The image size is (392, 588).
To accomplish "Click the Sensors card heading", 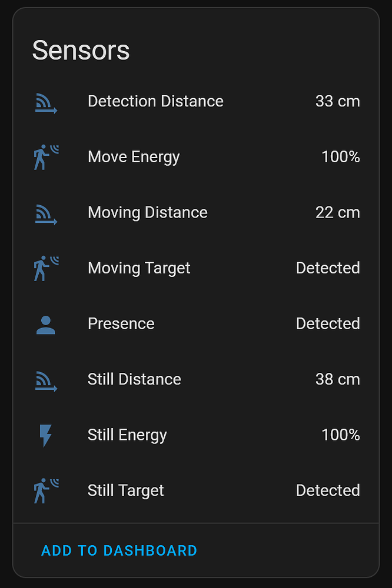I will [x=81, y=50].
